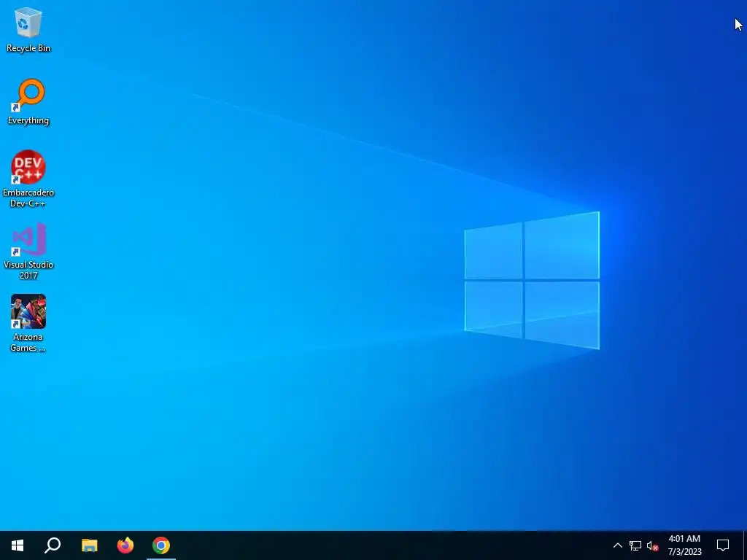Select the Recycle Bin desktop icon
This screenshot has width=747, height=560.
pyautogui.click(x=28, y=30)
